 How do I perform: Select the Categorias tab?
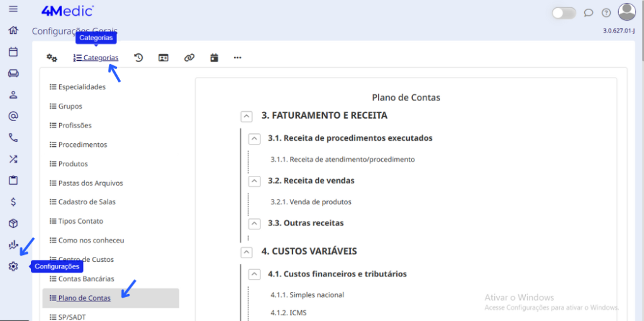(x=96, y=58)
